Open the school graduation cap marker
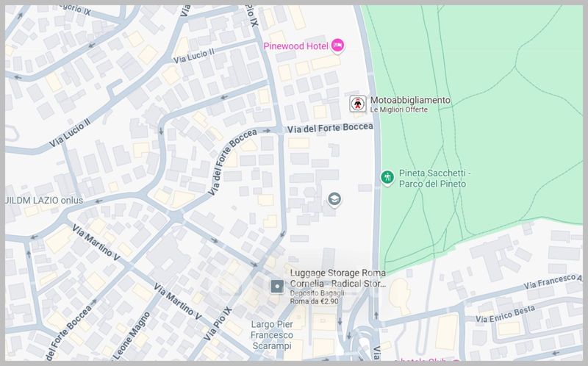588x366 pixels. 334,199
